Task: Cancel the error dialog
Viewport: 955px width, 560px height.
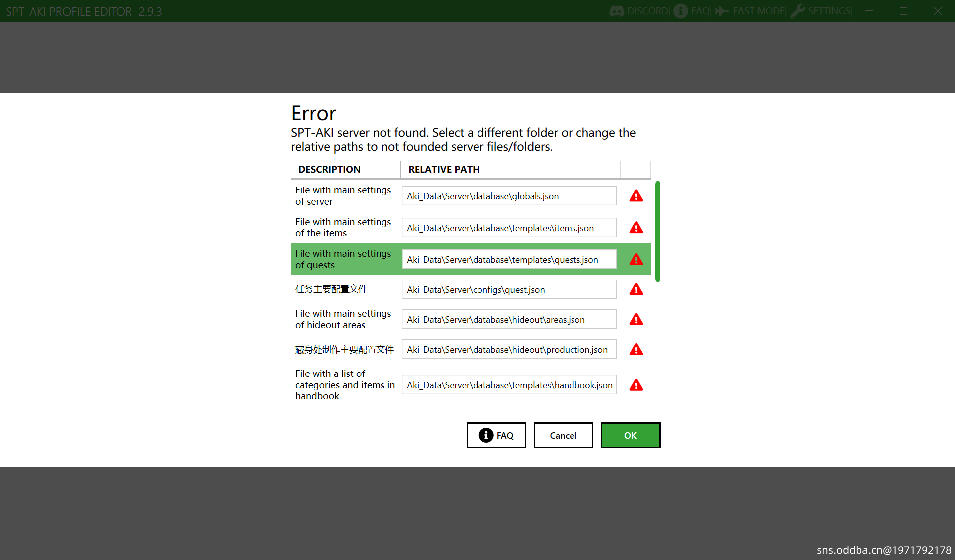Action: [x=563, y=435]
